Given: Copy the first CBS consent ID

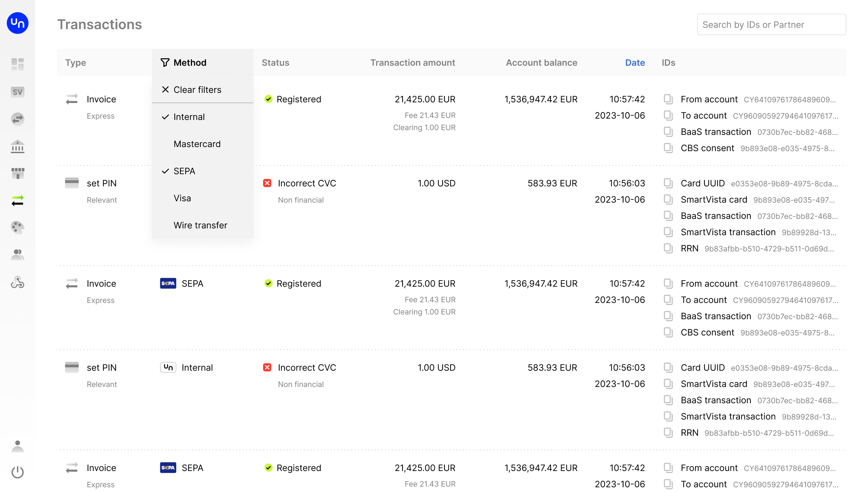Looking at the screenshot, I should 668,148.
